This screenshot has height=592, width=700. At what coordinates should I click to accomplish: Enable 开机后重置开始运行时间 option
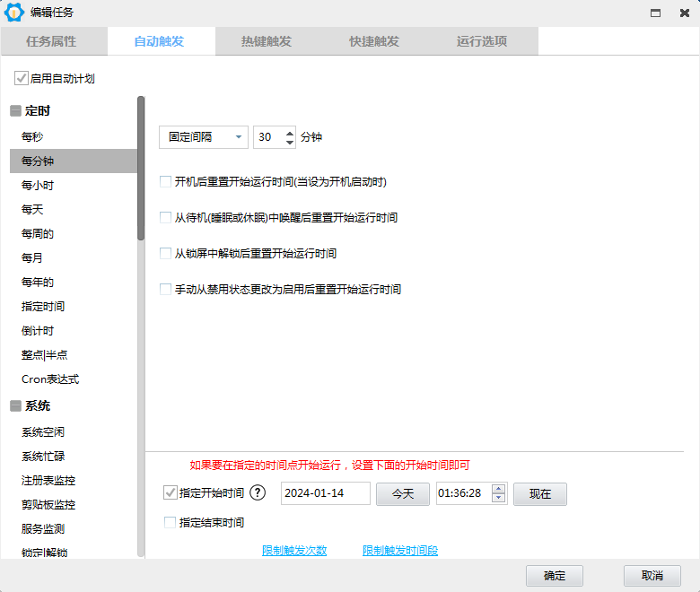[x=165, y=181]
